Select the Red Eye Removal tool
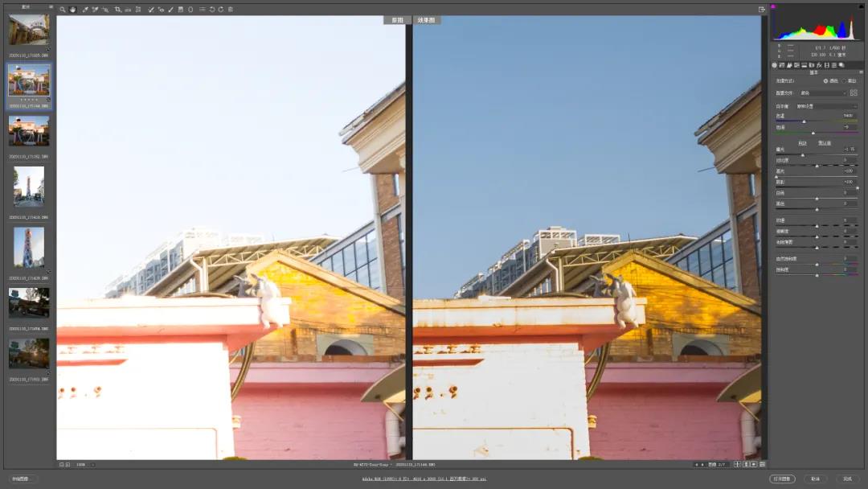 point(161,10)
